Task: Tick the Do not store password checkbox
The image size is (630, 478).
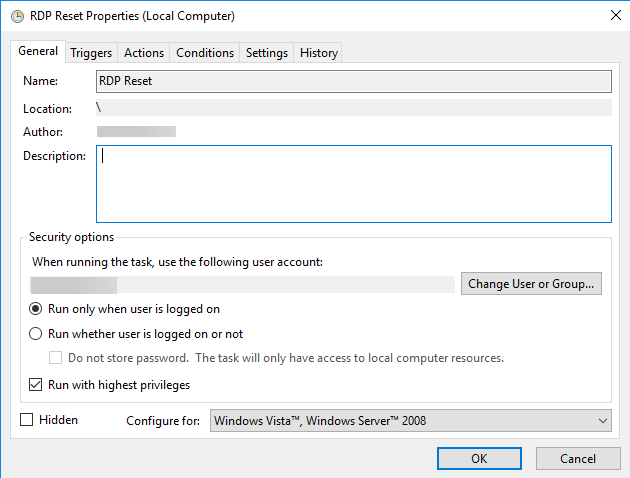Action: pyautogui.click(x=56, y=358)
